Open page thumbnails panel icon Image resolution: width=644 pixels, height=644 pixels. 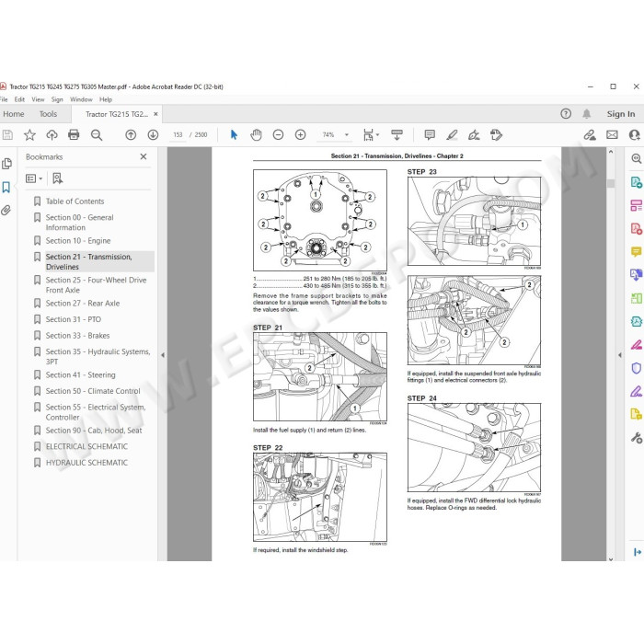tap(6, 164)
